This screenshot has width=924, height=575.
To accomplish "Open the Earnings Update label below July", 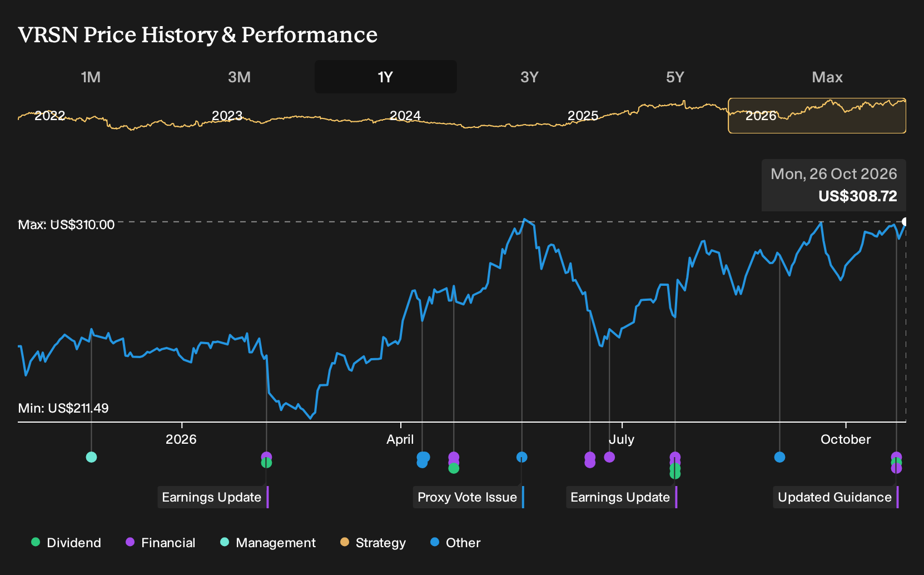I will coord(622,497).
